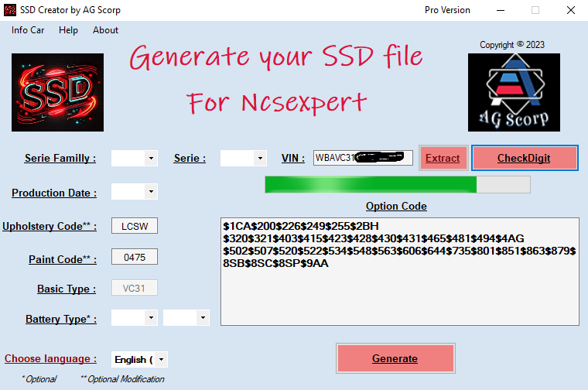
Task: Click the AG Scorp logo image
Action: pos(513,92)
